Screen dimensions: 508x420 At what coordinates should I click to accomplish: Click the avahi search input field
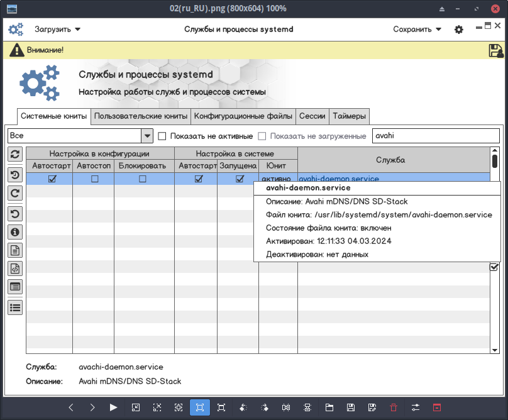(436, 136)
